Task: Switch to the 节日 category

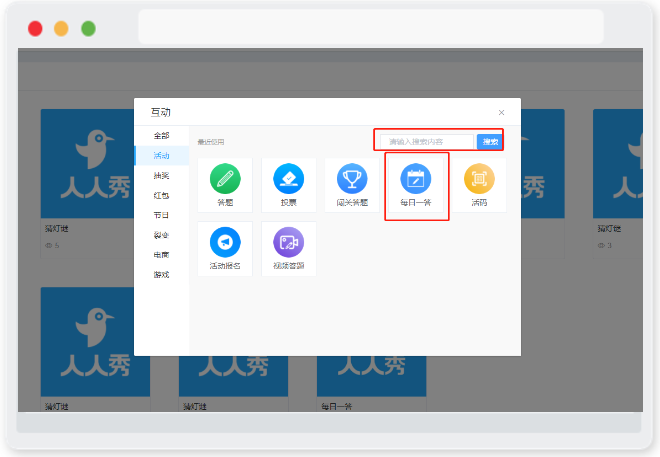Action: [162, 215]
